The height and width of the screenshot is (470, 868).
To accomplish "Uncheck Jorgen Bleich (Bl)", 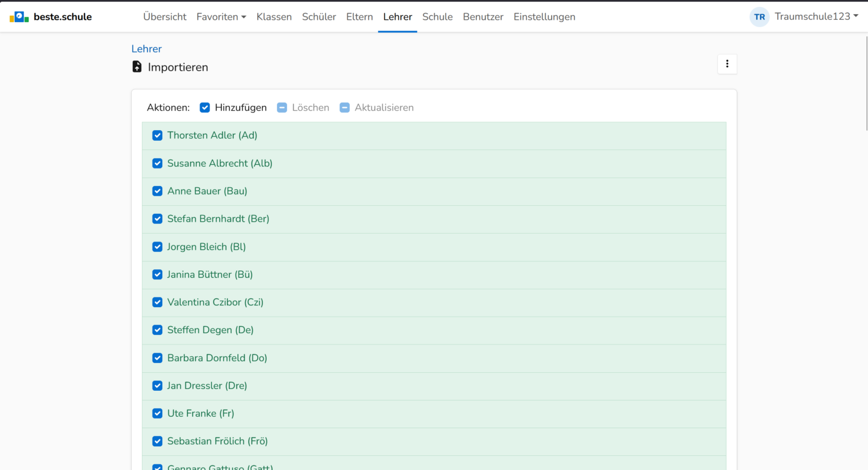I will 158,247.
